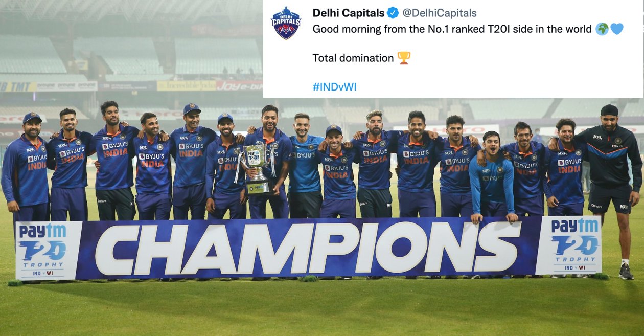The image size is (644, 336).
Task: Click the "Good morning" tweet text line
Action: (x=452, y=29)
